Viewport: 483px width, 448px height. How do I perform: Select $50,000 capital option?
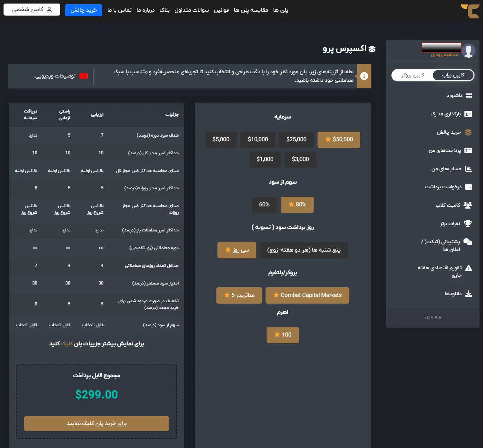(339, 139)
